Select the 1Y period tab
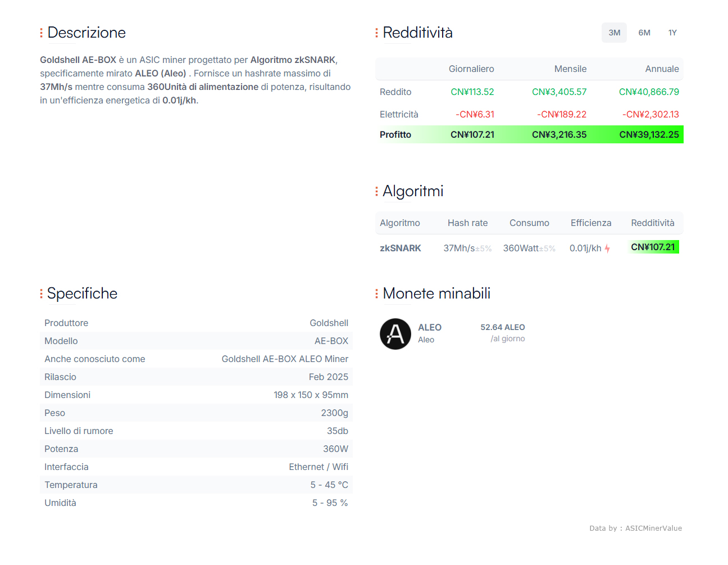728x565 pixels. pos(672,33)
